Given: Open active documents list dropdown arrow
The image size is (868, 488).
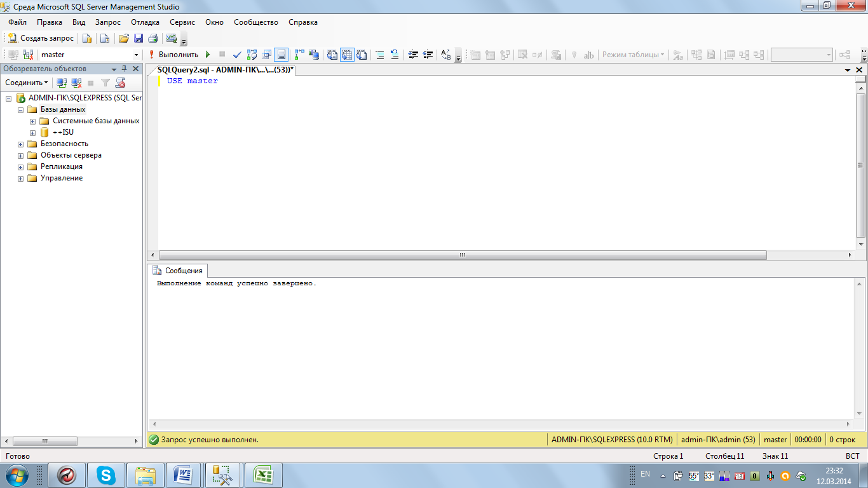Looking at the screenshot, I should (848, 69).
